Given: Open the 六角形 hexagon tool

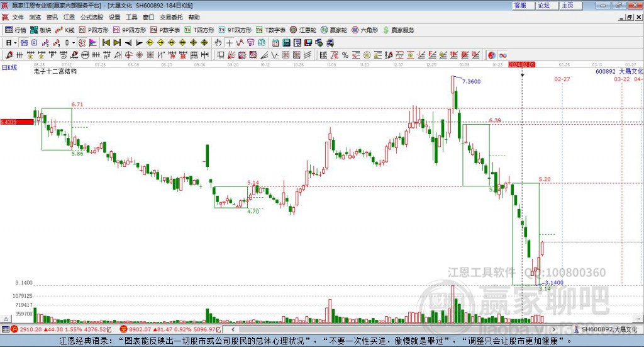Looking at the screenshot, I should (x=365, y=30).
